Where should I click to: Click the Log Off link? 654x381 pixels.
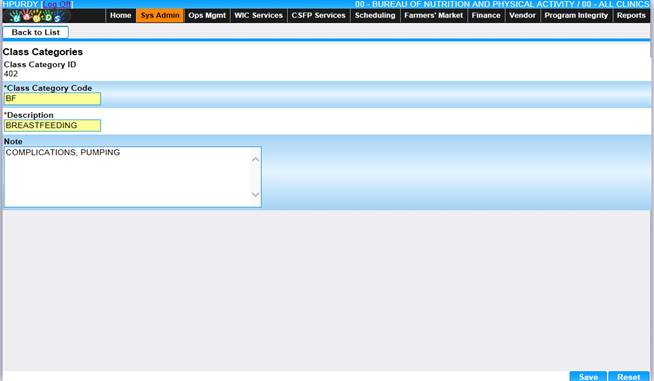point(57,4)
